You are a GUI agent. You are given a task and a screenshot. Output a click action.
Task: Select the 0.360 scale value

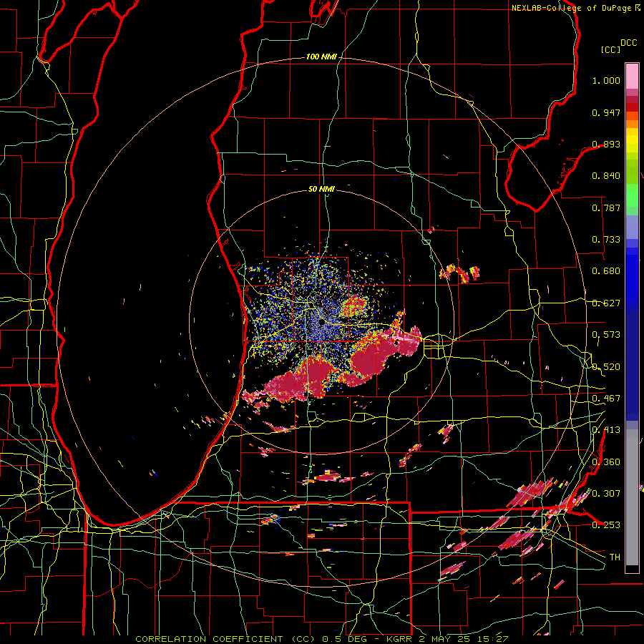click(606, 462)
